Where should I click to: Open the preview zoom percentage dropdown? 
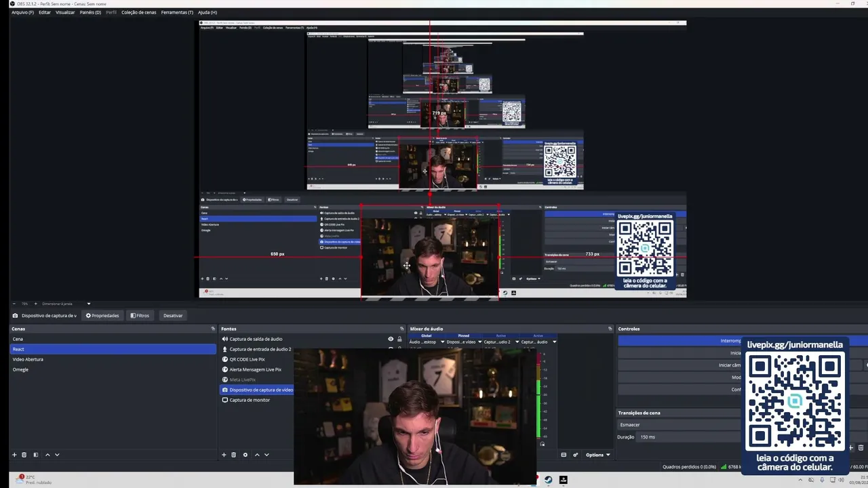point(25,304)
